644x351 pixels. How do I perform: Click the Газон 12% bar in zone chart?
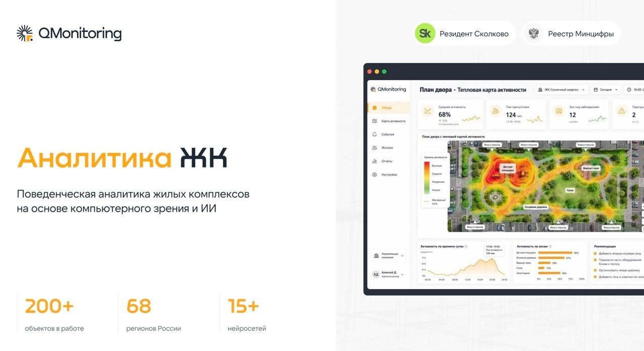[541, 268]
